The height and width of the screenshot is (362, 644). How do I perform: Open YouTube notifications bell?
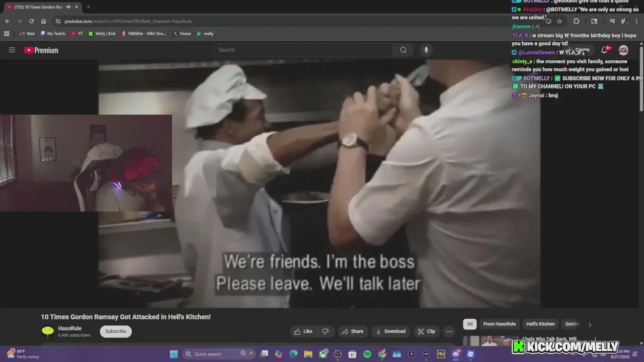point(605,50)
